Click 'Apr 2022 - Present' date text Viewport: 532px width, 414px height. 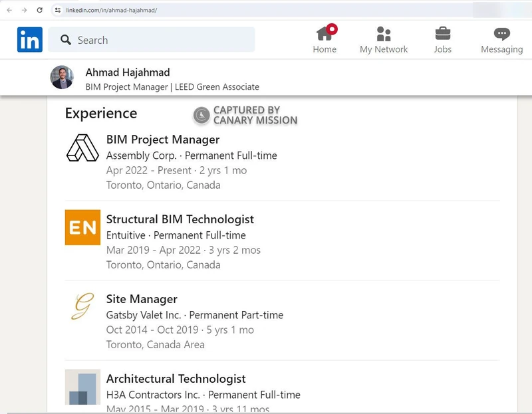[x=148, y=170]
